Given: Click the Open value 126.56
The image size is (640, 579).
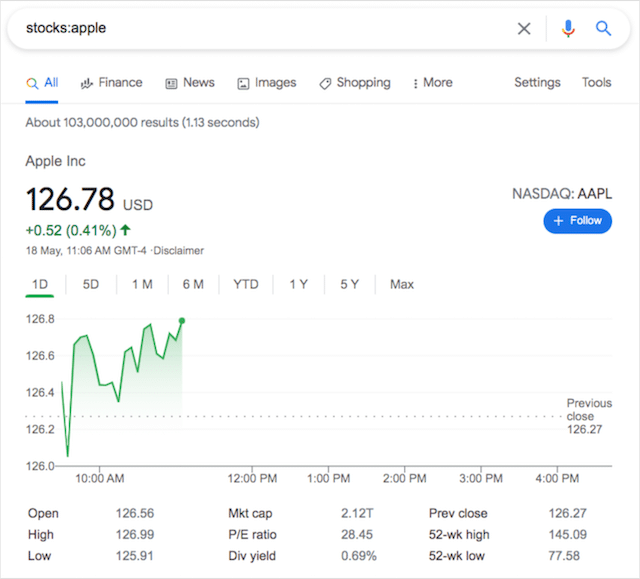Looking at the screenshot, I should tap(135, 513).
